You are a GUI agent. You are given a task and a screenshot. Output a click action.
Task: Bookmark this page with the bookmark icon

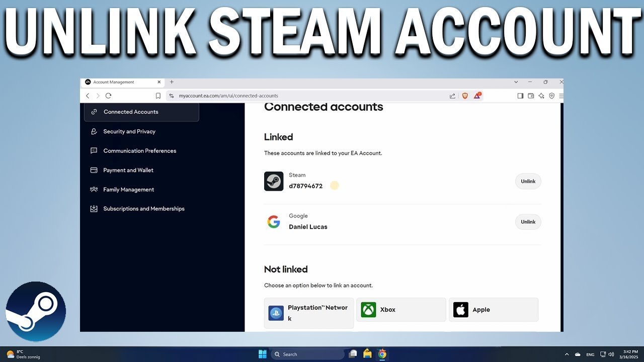coord(158,96)
